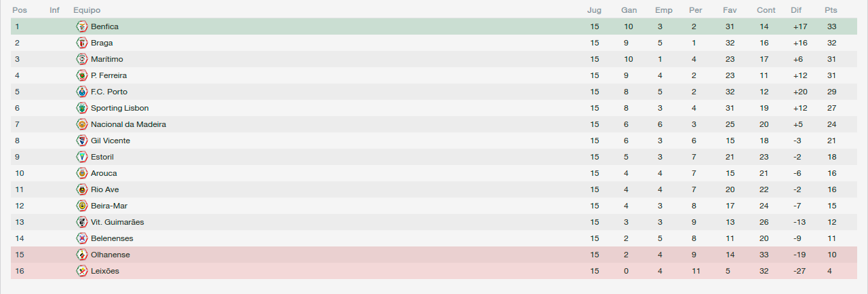Sort table by Pos column header
The width and height of the screenshot is (868, 294).
point(19,10)
